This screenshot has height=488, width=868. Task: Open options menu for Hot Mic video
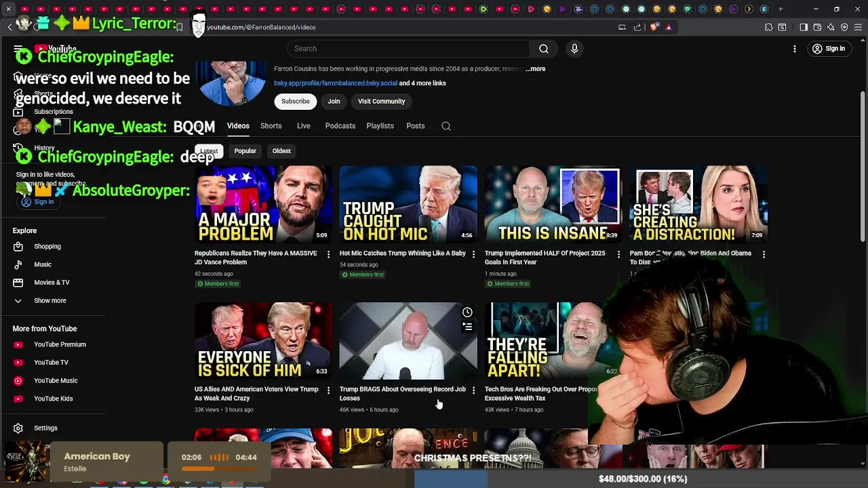(473, 254)
